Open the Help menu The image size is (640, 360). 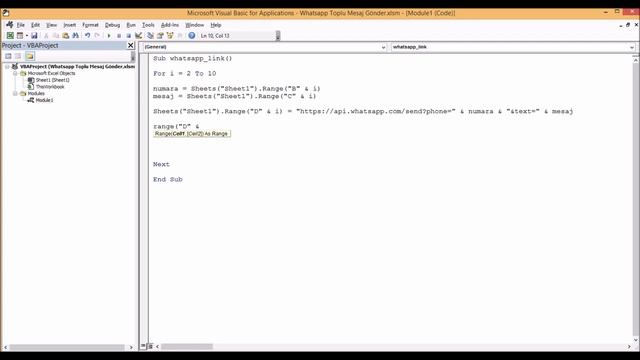pyautogui.click(x=216, y=25)
